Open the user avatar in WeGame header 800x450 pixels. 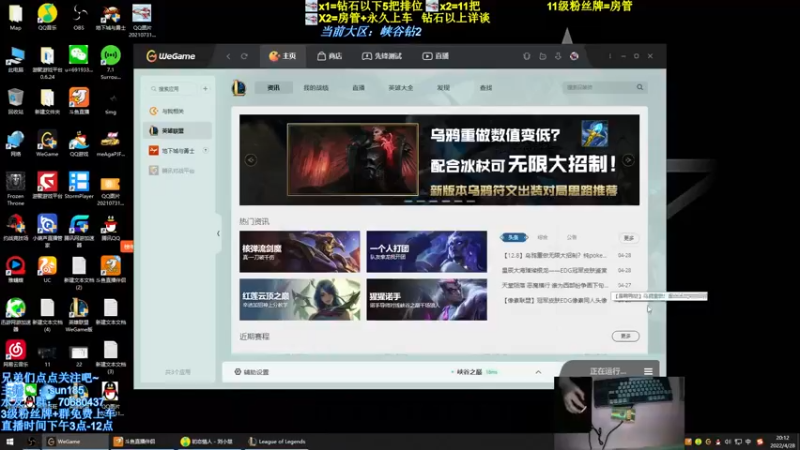pos(574,56)
